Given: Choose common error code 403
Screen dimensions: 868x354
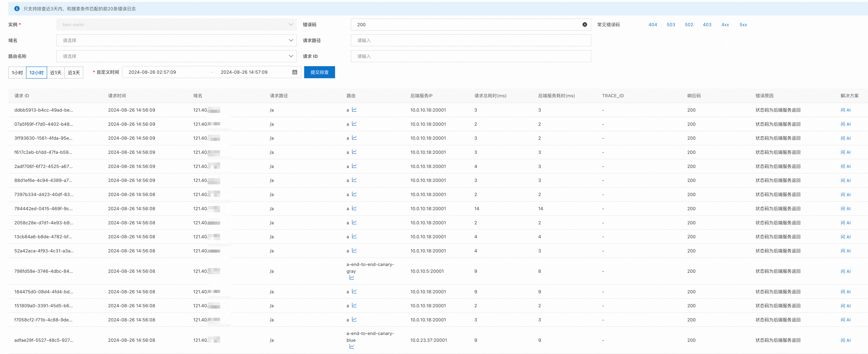Looking at the screenshot, I should click(x=707, y=25).
